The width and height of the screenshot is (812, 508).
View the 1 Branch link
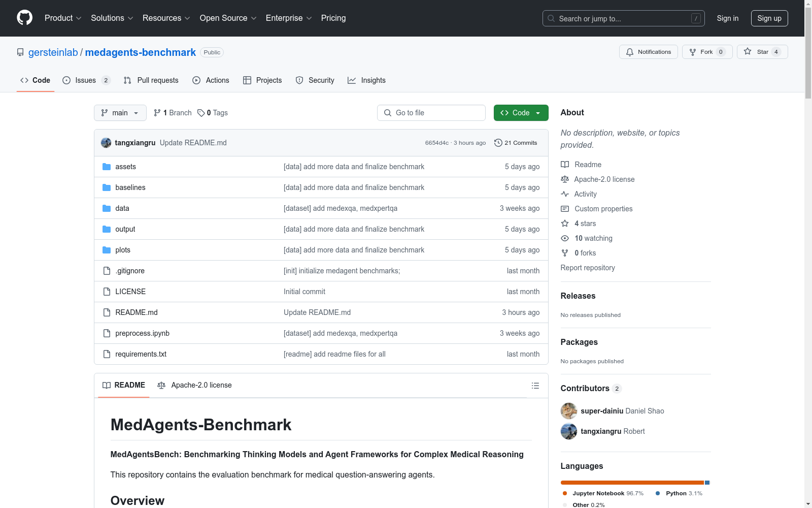pos(173,113)
